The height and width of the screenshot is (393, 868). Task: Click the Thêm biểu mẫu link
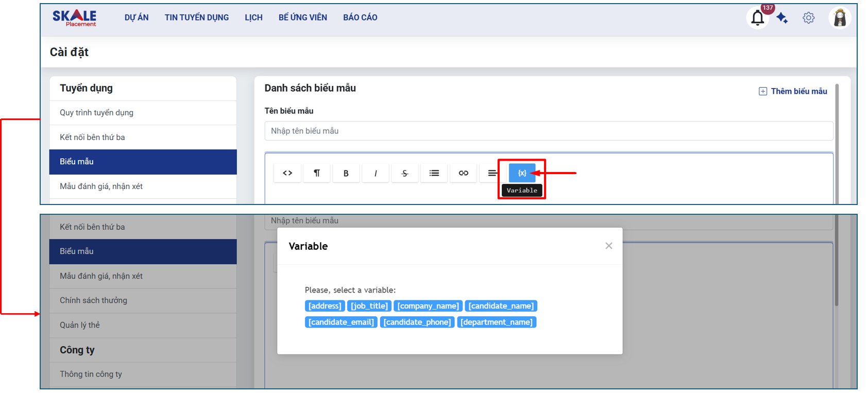tap(793, 91)
